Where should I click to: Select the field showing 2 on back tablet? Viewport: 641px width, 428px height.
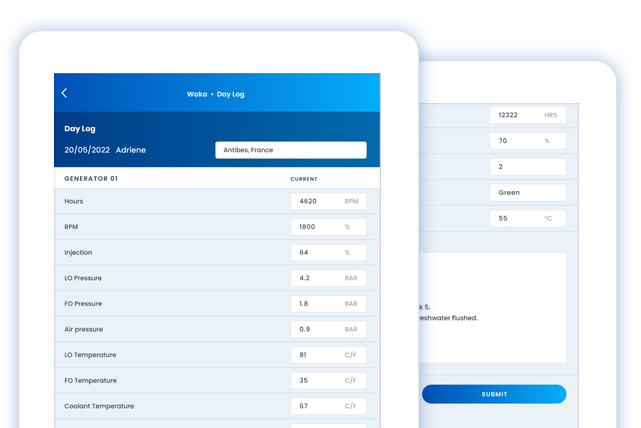(x=528, y=167)
